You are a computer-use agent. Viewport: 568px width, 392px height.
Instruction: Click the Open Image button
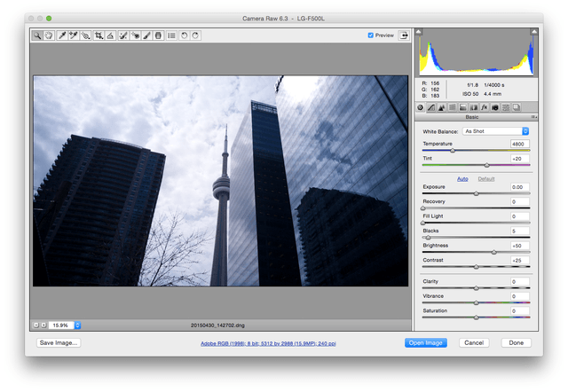click(x=426, y=342)
